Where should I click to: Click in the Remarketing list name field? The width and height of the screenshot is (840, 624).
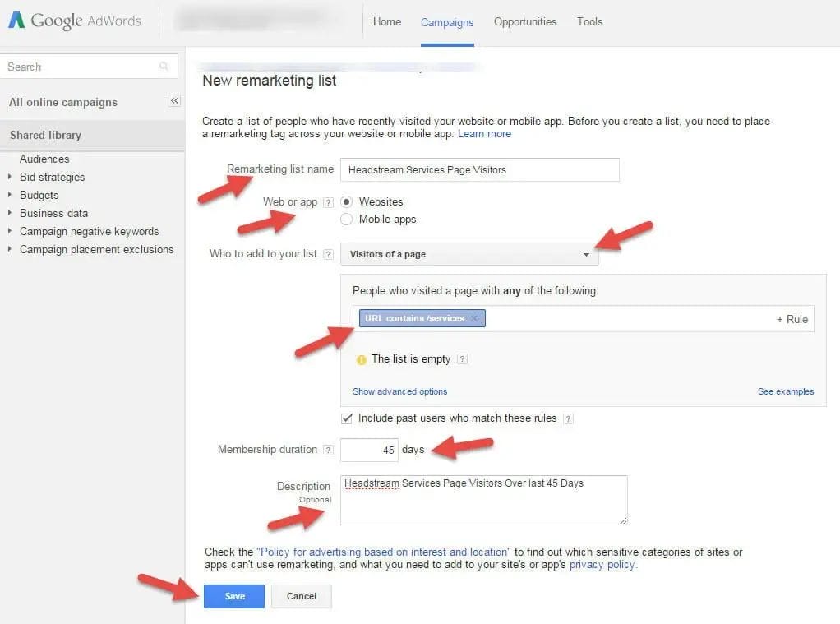[479, 169]
